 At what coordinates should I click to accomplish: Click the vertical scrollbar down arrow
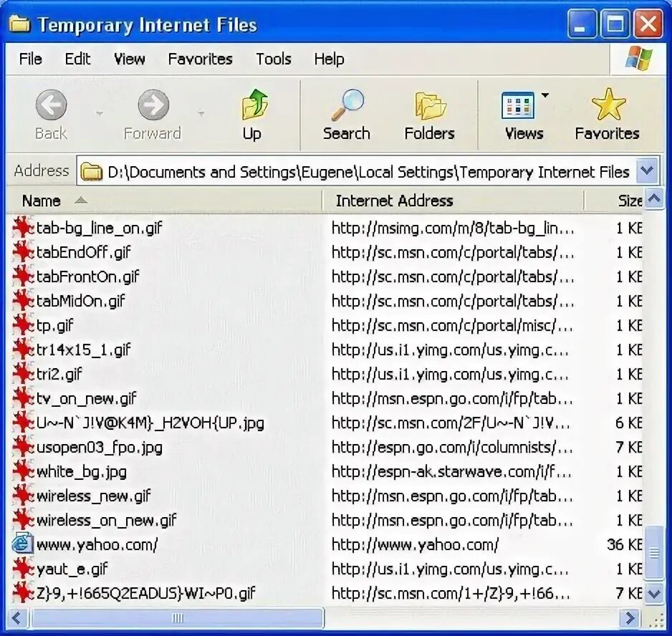point(654,594)
